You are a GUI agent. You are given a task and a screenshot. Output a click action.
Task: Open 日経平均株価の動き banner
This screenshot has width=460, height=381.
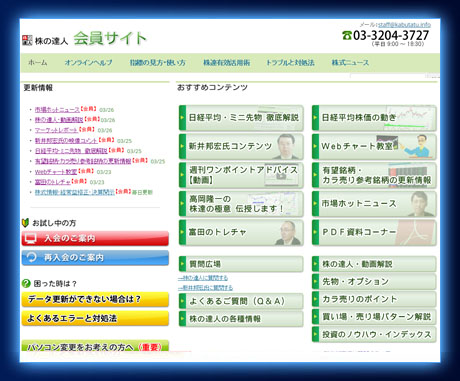coord(374,118)
